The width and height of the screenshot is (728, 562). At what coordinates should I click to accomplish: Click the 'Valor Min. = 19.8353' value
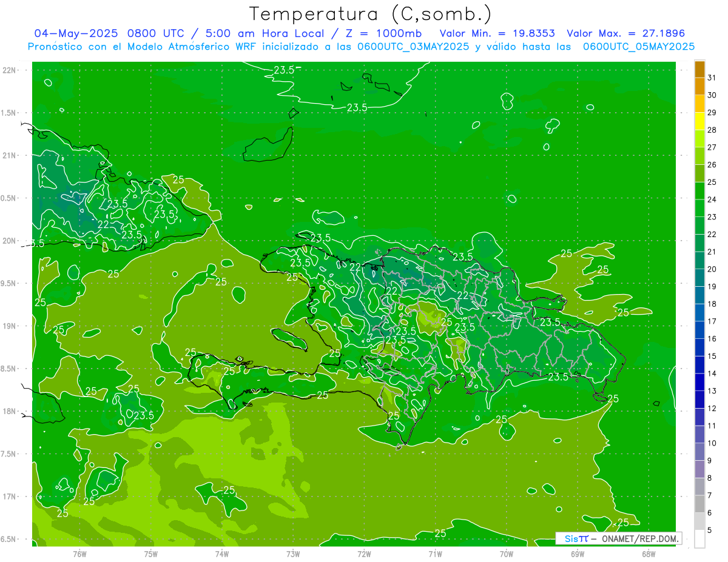pyautogui.click(x=499, y=33)
